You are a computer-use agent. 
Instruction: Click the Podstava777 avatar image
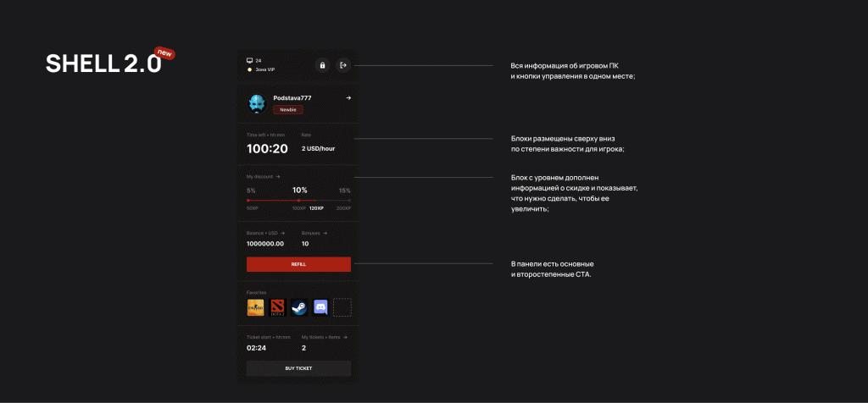(x=257, y=103)
